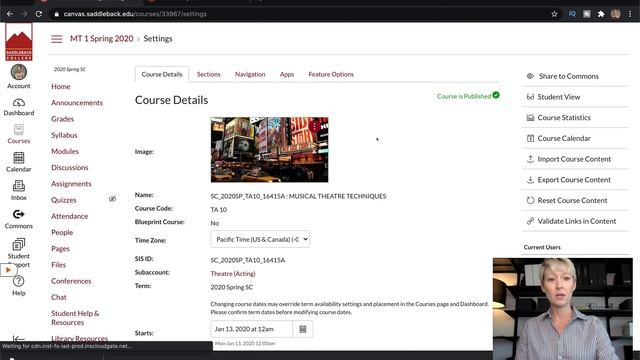This screenshot has height=360, width=640.
Task: Switch to the Feature Options tab
Action: point(331,74)
